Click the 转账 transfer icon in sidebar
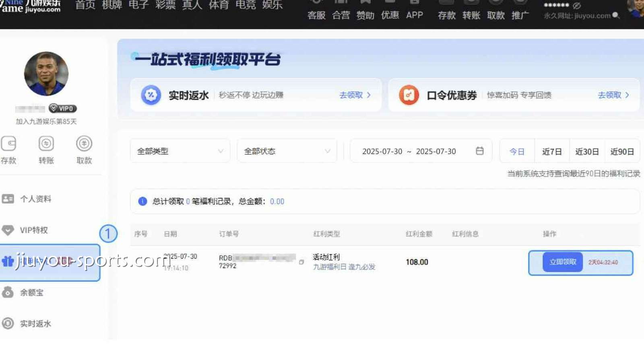This screenshot has width=644, height=362. coord(46,144)
